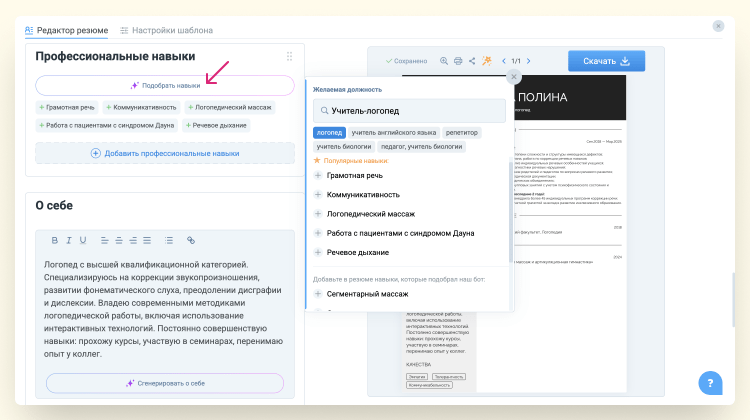Justify the text
The image size is (750, 420).
(x=147, y=240)
